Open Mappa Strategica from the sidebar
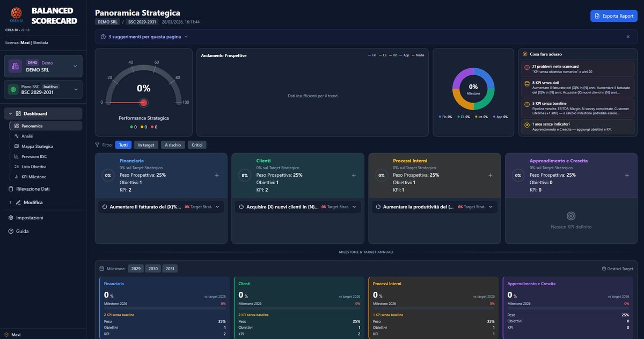Image resolution: width=644 pixels, height=339 pixels. point(17,145)
